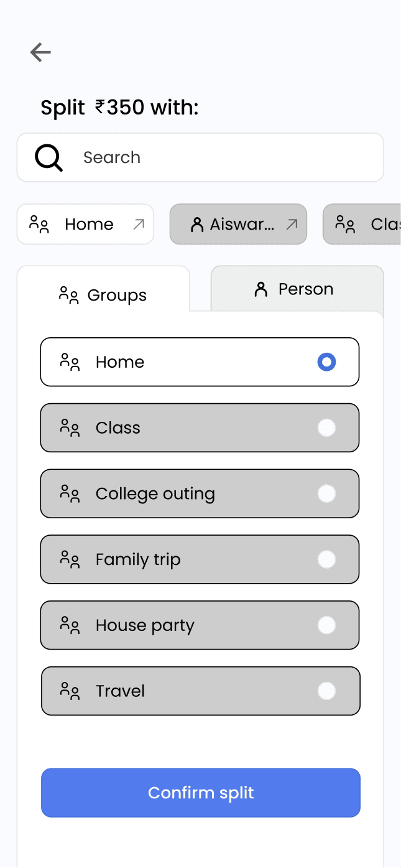Select the Travel radio button
The height and width of the screenshot is (868, 401).
(326, 691)
